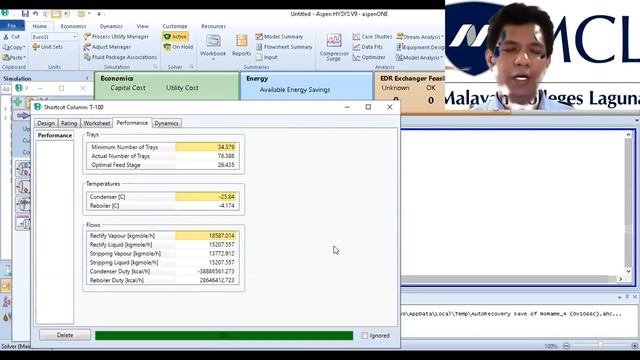Open Data Fits analysis
The image size is (640, 360).
click(x=367, y=47)
